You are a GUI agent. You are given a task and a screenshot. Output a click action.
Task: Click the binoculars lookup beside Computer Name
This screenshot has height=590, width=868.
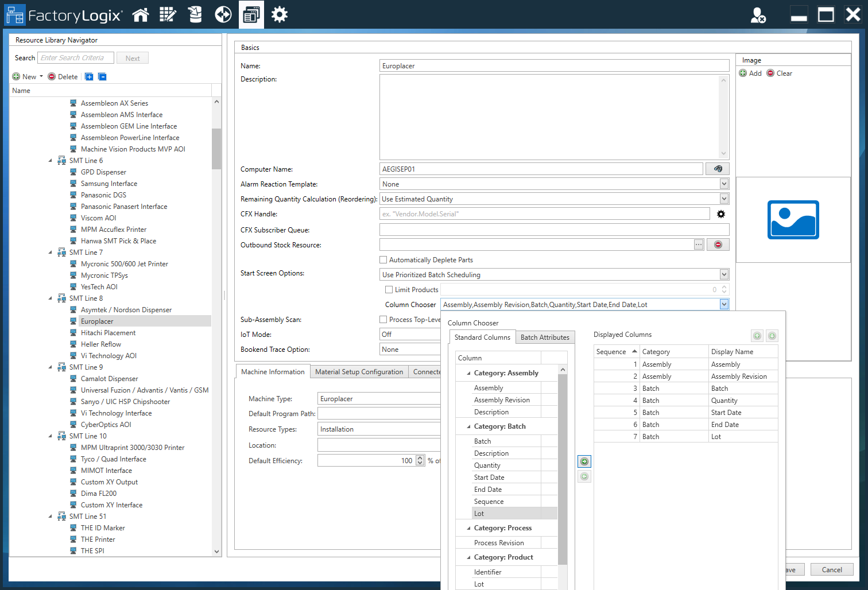(718, 168)
